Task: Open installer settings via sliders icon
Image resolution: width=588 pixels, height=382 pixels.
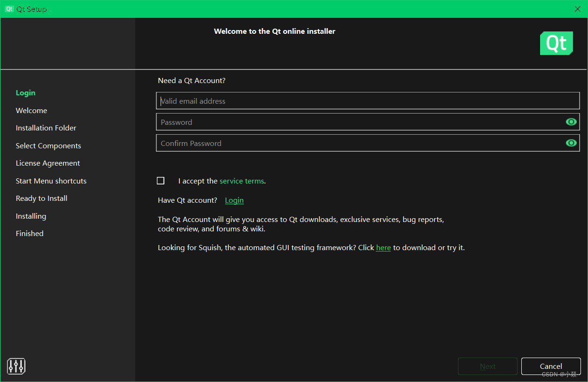Action: coord(16,366)
